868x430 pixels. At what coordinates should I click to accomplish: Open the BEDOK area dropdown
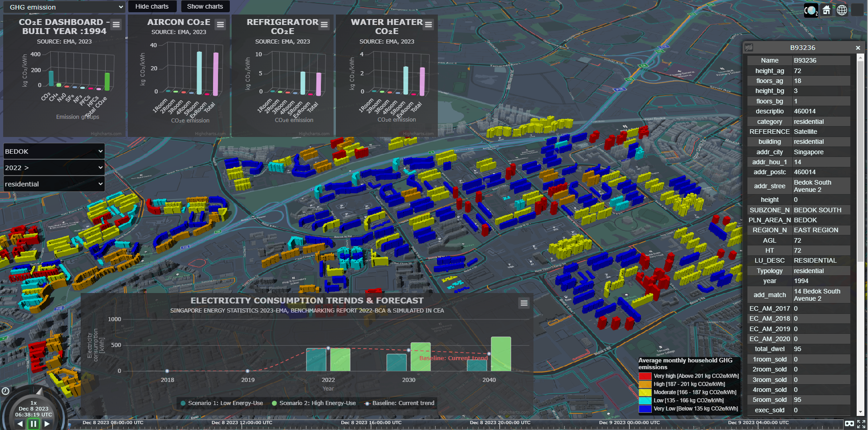coord(54,151)
